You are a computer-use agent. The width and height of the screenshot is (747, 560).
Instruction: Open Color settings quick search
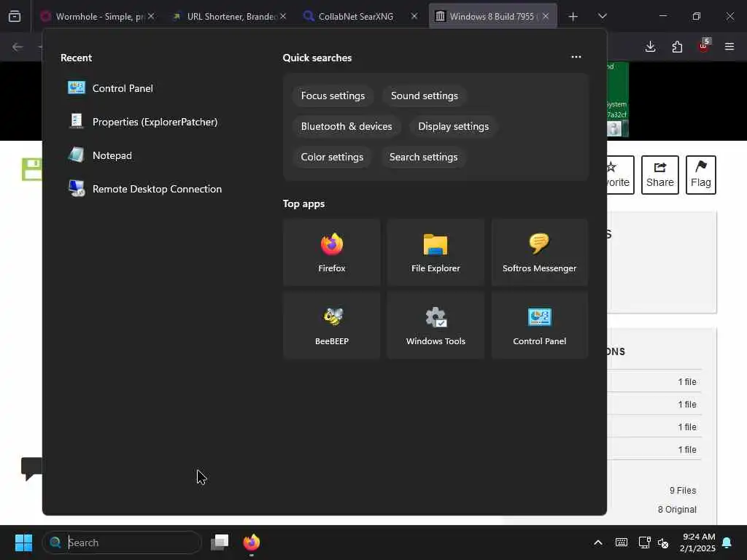(332, 157)
